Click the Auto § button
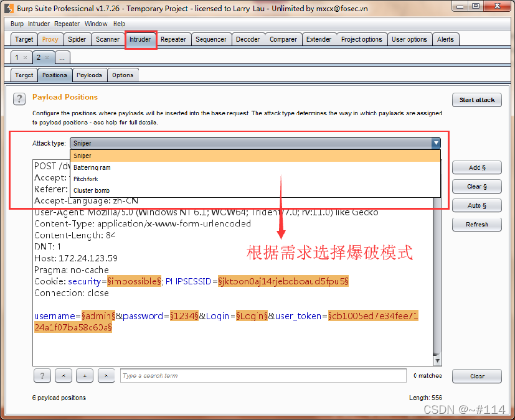 click(477, 206)
